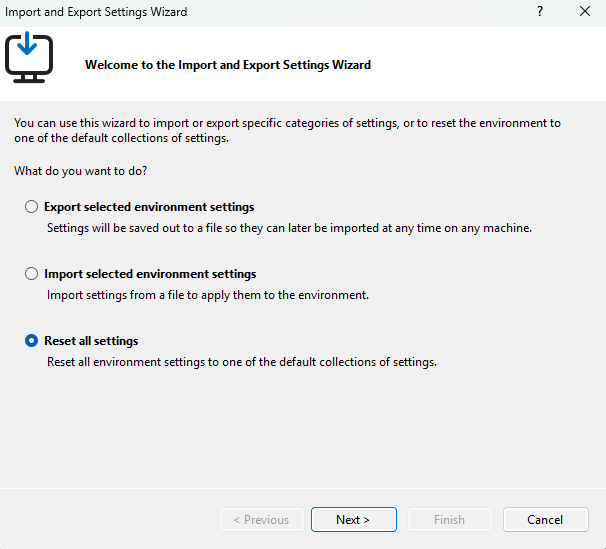
Task: Click the bold "Export selected environment settings" label
Action: coord(149,207)
